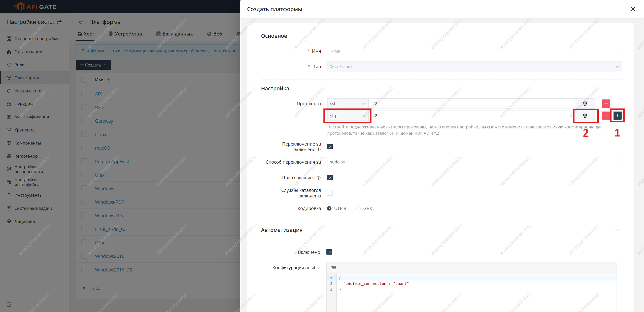The width and height of the screenshot is (644, 312).
Task: Click the Настройки безопасности shield icon
Action: click(9, 169)
